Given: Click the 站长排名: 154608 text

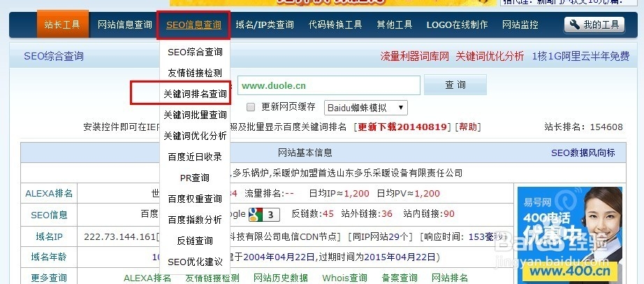Looking at the screenshot, I should point(584,127).
